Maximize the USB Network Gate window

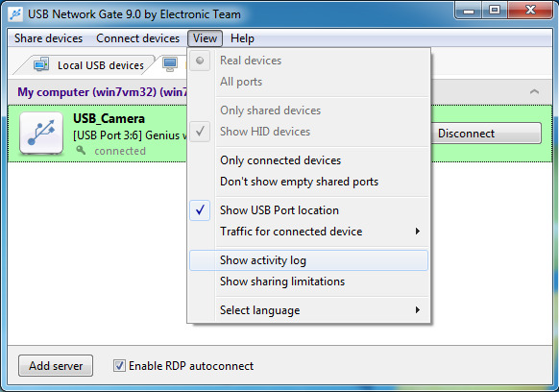[495, 11]
